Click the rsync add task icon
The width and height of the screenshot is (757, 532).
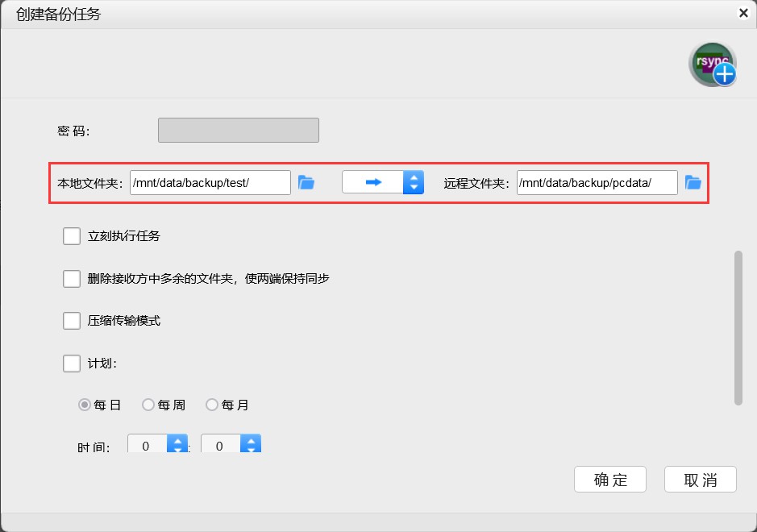pyautogui.click(x=712, y=64)
